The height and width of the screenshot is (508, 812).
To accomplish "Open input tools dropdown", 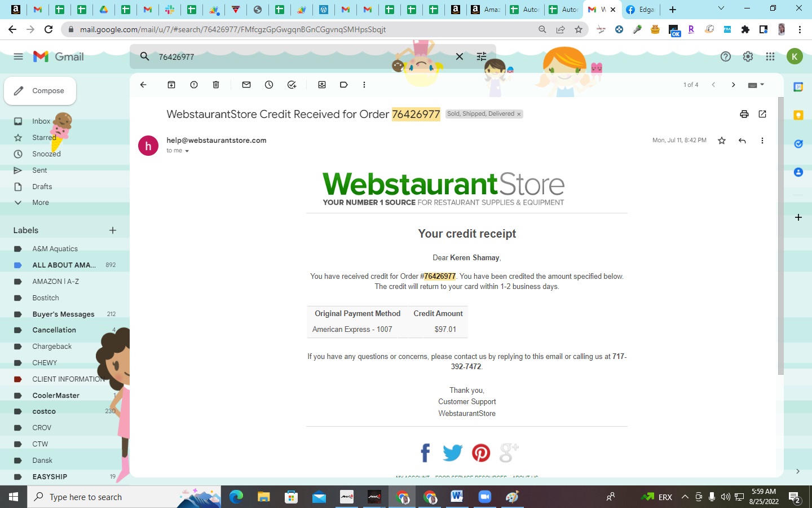I will [x=756, y=85].
